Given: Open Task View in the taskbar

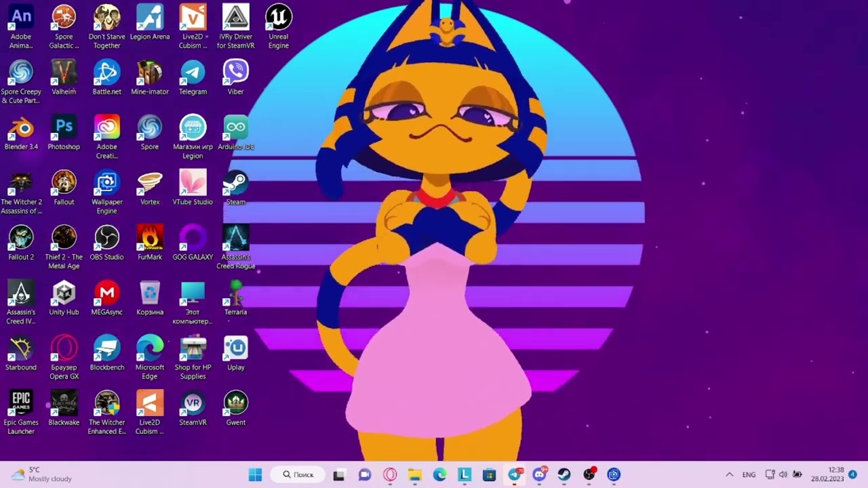Looking at the screenshot, I should click(339, 474).
